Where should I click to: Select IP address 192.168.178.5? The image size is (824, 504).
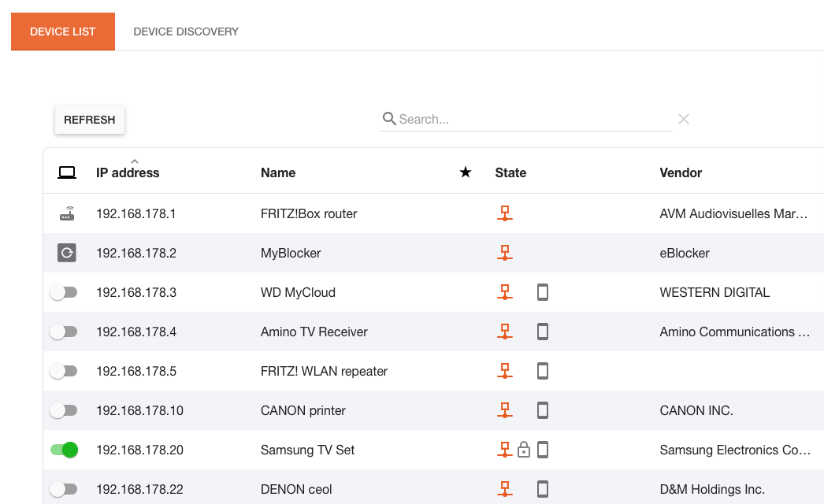click(136, 372)
